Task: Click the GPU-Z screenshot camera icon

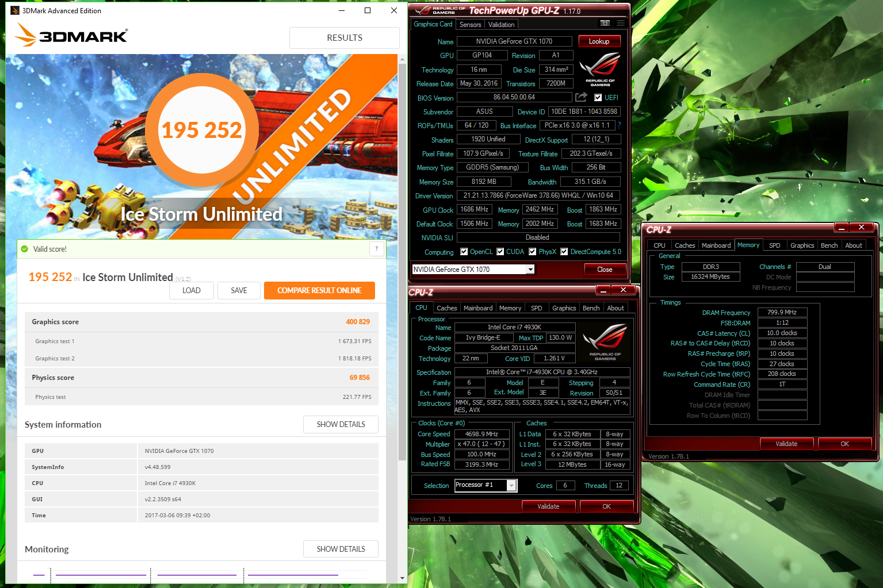Action: click(x=605, y=24)
